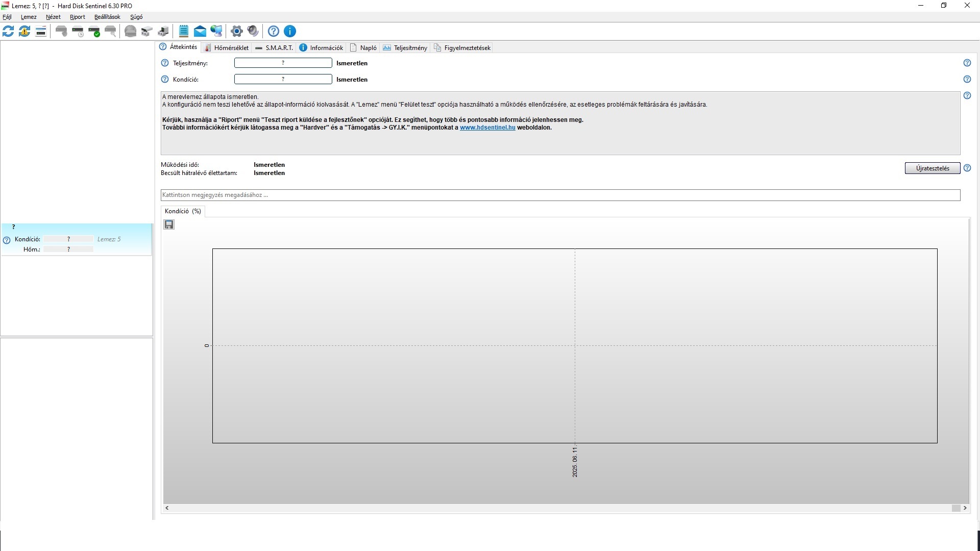Click the disk with green checkmark icon
This screenshot has width=980, height=551.
(x=94, y=31)
